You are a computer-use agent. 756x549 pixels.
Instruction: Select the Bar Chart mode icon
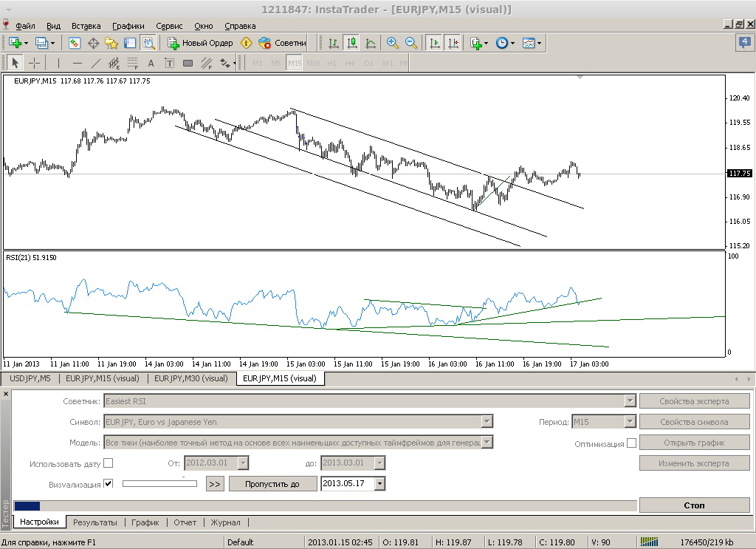click(334, 43)
